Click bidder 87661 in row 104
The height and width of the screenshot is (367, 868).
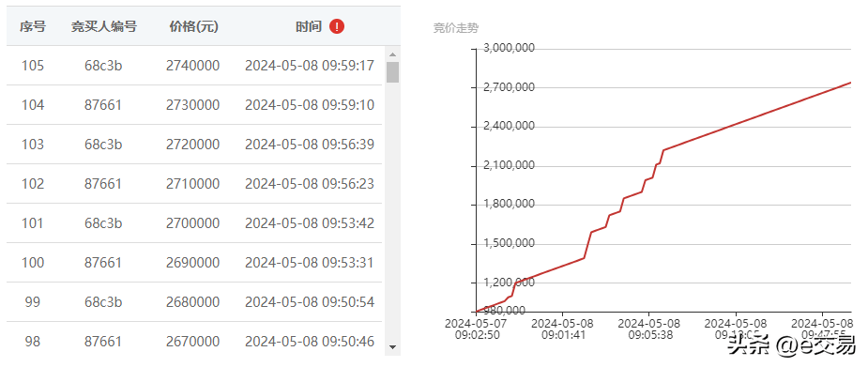(103, 105)
